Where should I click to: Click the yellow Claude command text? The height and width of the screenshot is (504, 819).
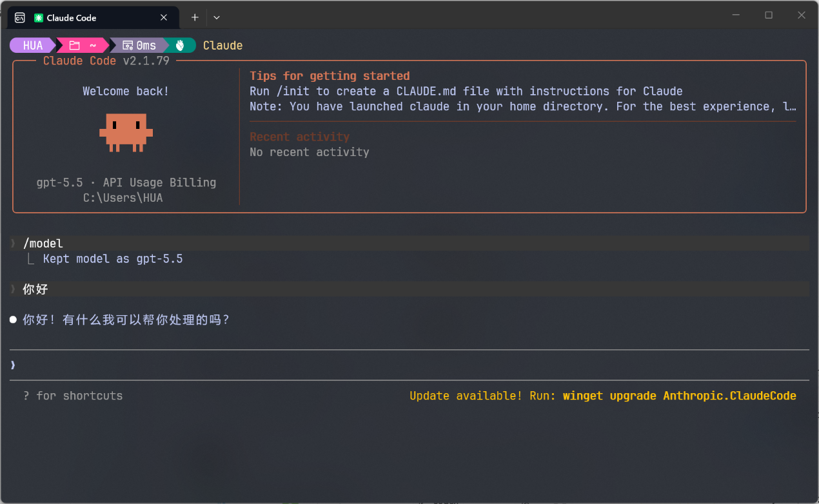[222, 45]
